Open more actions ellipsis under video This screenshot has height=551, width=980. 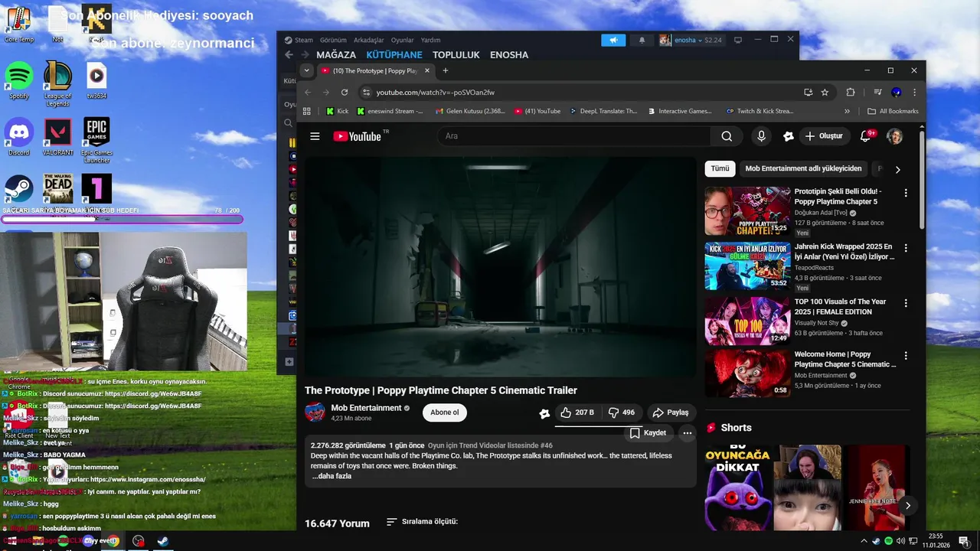687,433
